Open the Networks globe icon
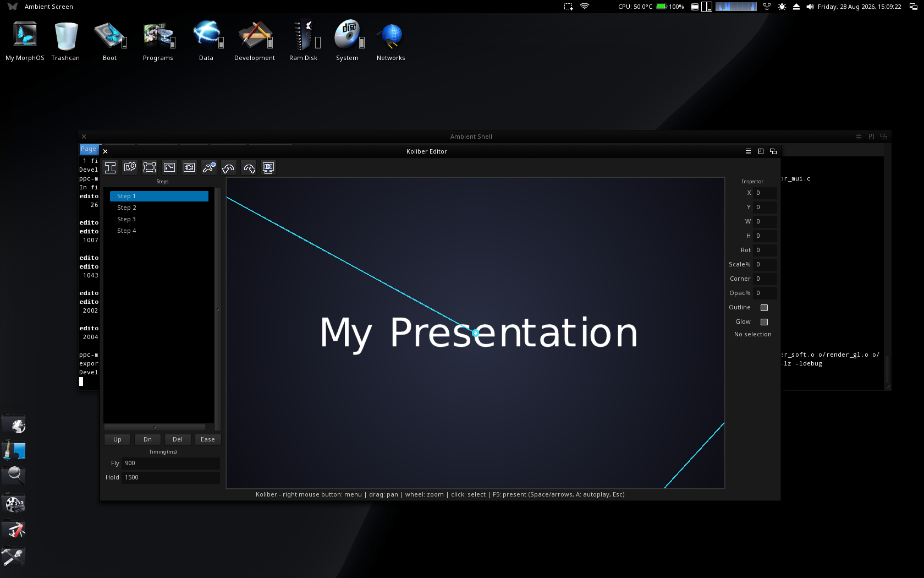 [x=391, y=41]
